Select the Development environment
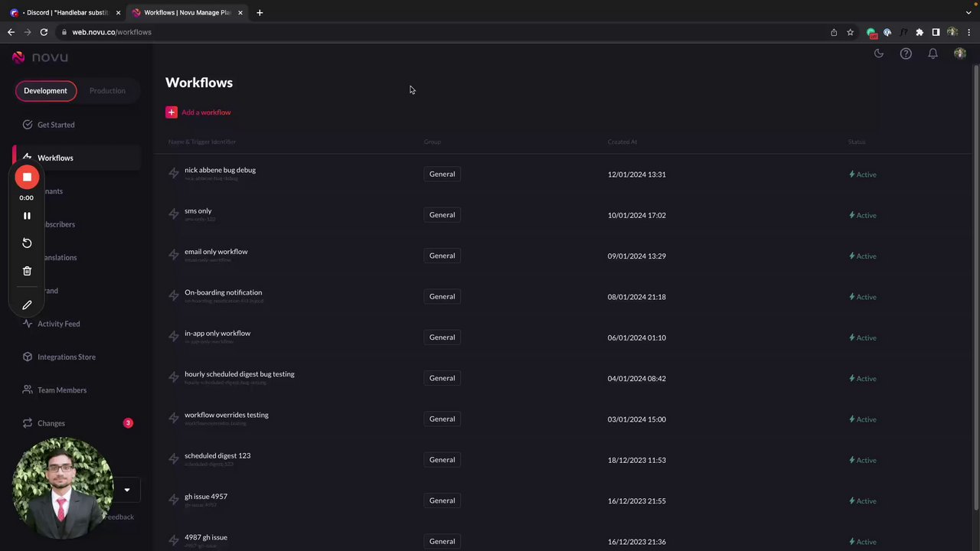This screenshot has width=980, height=551. click(x=45, y=90)
